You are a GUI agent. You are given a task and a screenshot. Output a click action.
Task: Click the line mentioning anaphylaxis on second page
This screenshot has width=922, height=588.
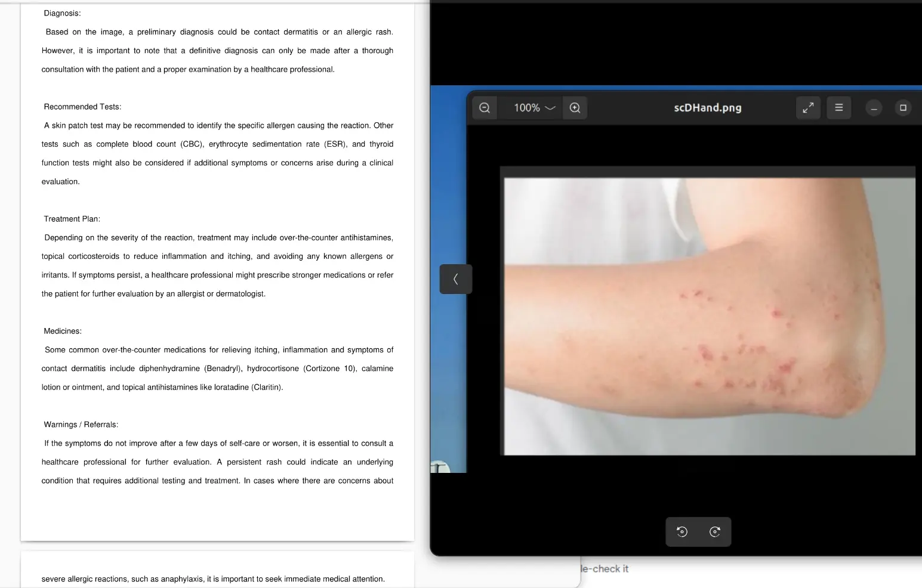[213, 579]
